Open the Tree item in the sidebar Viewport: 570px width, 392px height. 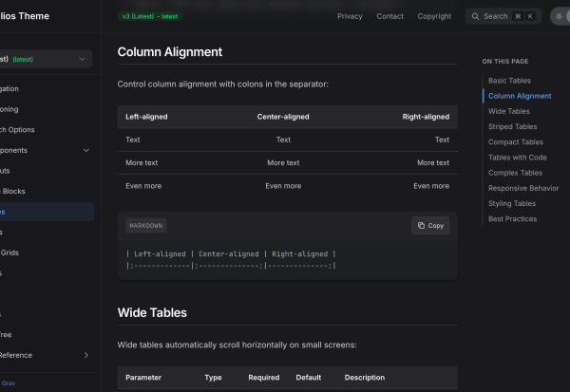pos(6,335)
